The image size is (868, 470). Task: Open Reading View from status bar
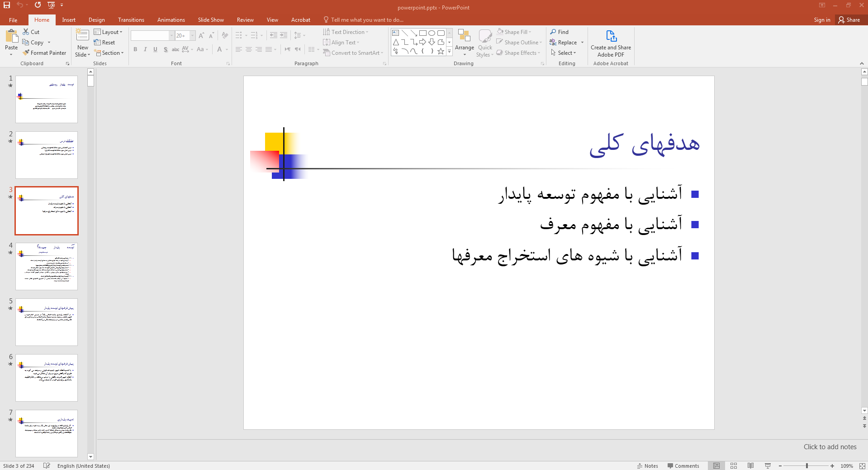coord(750,466)
